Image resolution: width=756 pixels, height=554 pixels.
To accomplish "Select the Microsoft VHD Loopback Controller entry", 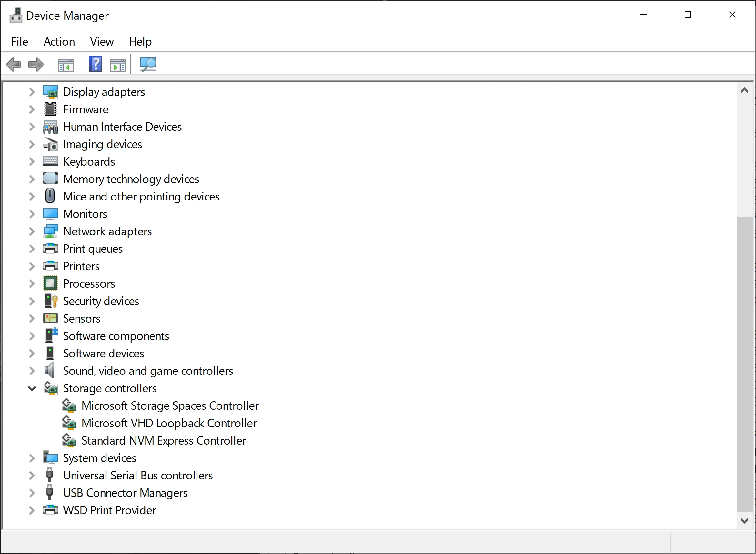I will [x=169, y=423].
